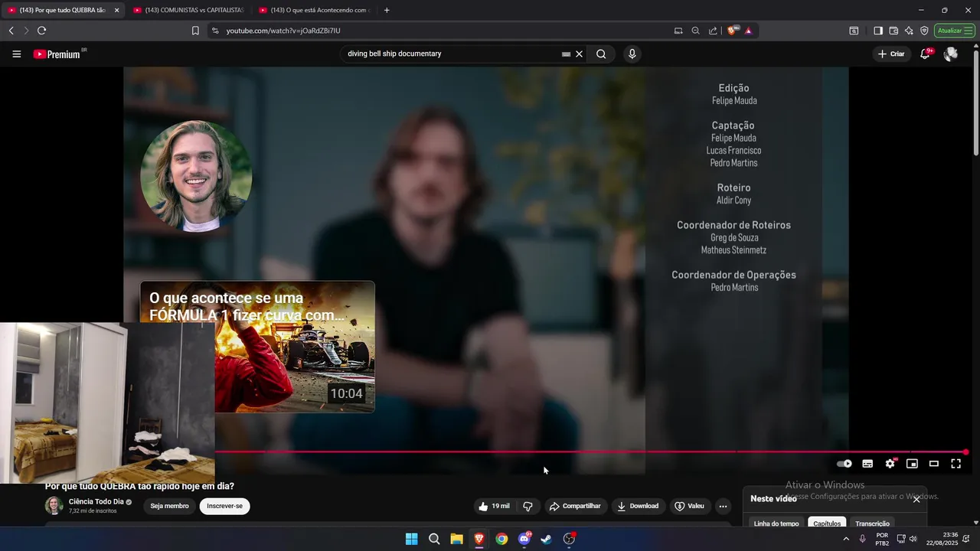The width and height of the screenshot is (980, 551).
Task: Open YouTube notifications bell
Action: click(x=925, y=54)
